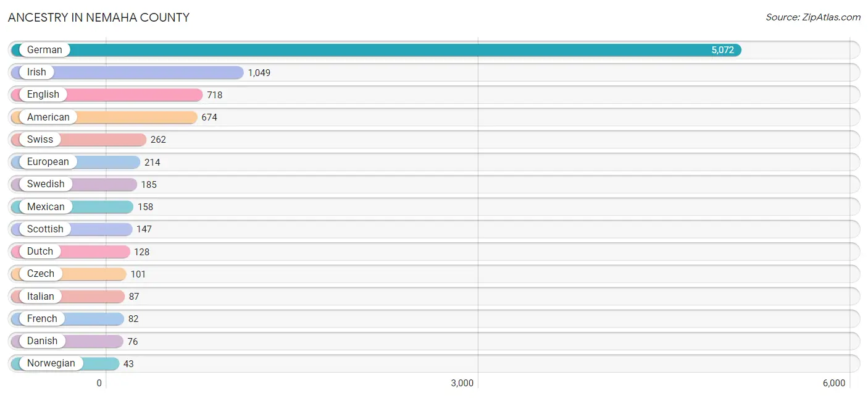Select the 87 Italian value
Screen dimensions: 868x398
pos(134,297)
